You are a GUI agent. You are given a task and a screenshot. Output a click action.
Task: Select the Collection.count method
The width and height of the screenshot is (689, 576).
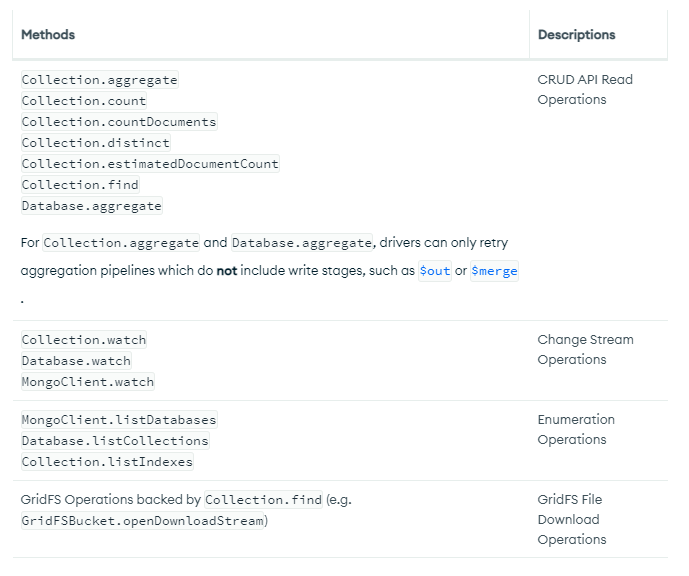(x=84, y=101)
